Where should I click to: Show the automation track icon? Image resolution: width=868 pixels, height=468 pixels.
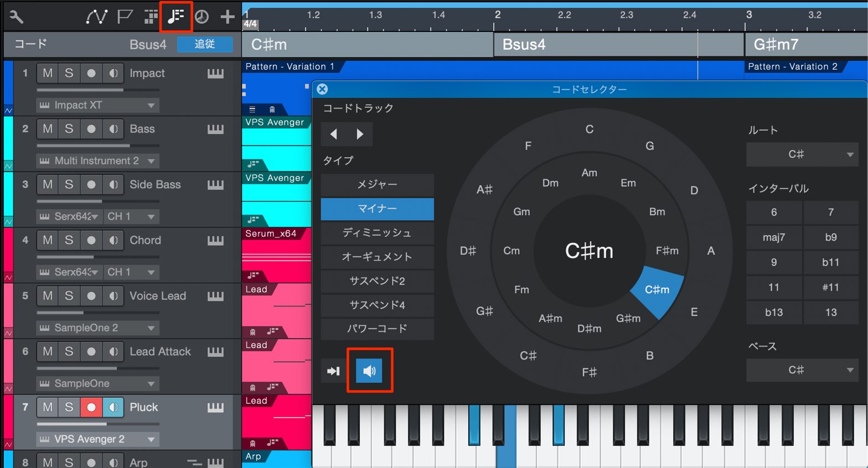pyautogui.click(x=96, y=17)
